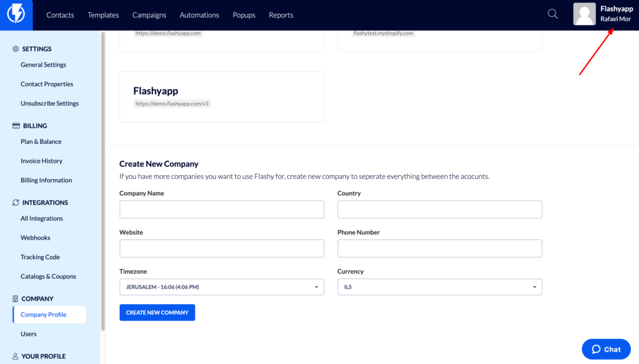View Invoice History
The height and width of the screenshot is (364, 639).
42,161
